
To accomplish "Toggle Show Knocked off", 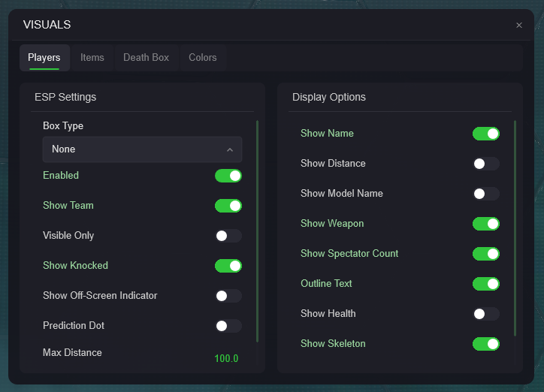I will coord(228,266).
